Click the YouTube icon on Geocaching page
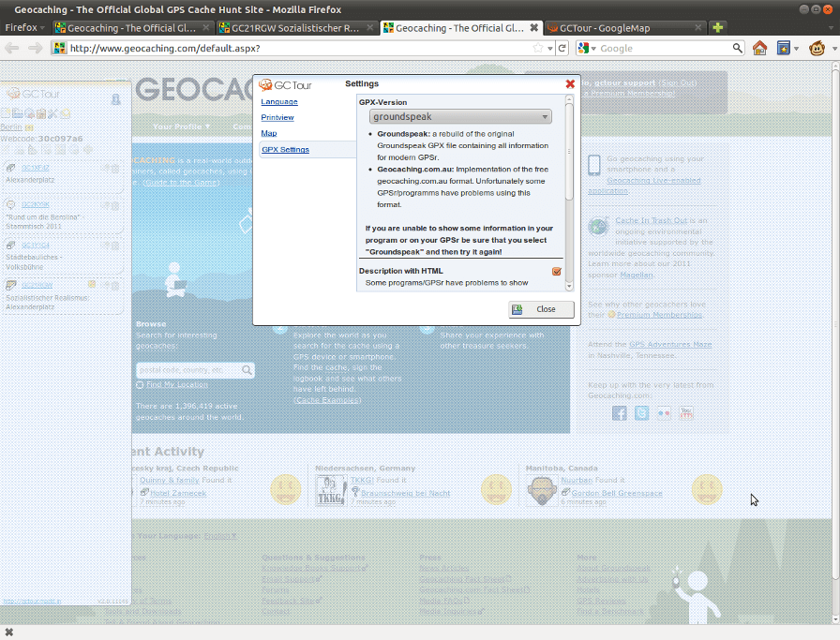The image size is (840, 640). (686, 413)
